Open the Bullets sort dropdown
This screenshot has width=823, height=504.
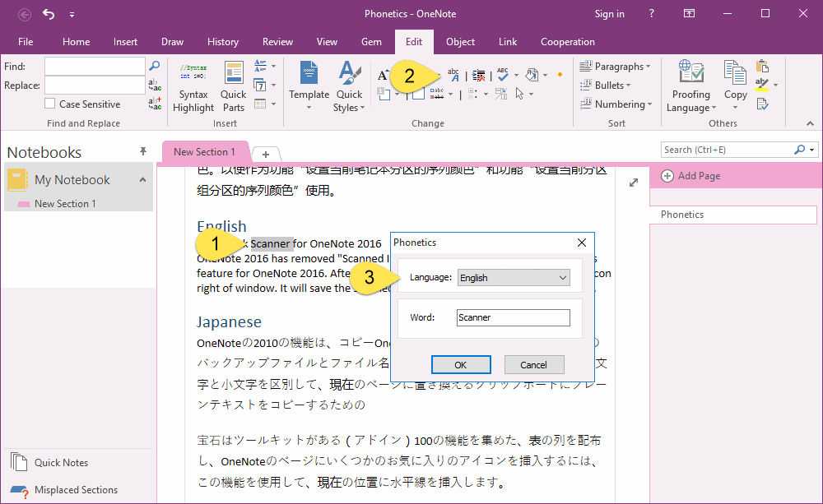[x=605, y=85]
